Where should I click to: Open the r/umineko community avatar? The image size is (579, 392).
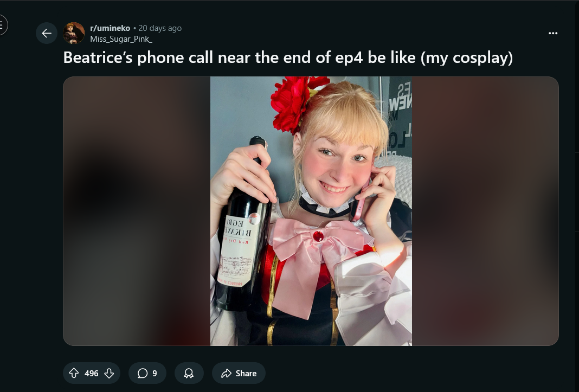pyautogui.click(x=74, y=33)
